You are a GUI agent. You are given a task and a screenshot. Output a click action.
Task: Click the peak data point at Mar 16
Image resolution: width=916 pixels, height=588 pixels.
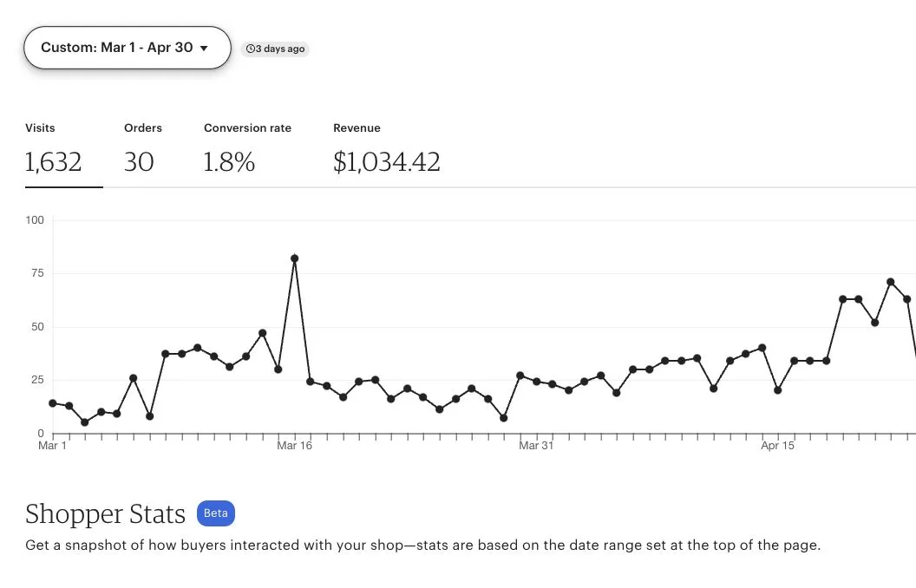295,258
